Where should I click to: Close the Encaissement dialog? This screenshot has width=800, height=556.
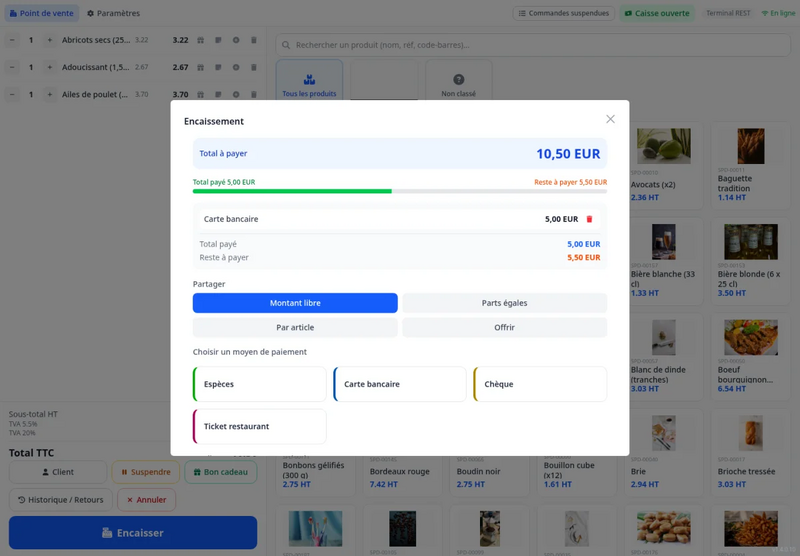[x=610, y=119]
